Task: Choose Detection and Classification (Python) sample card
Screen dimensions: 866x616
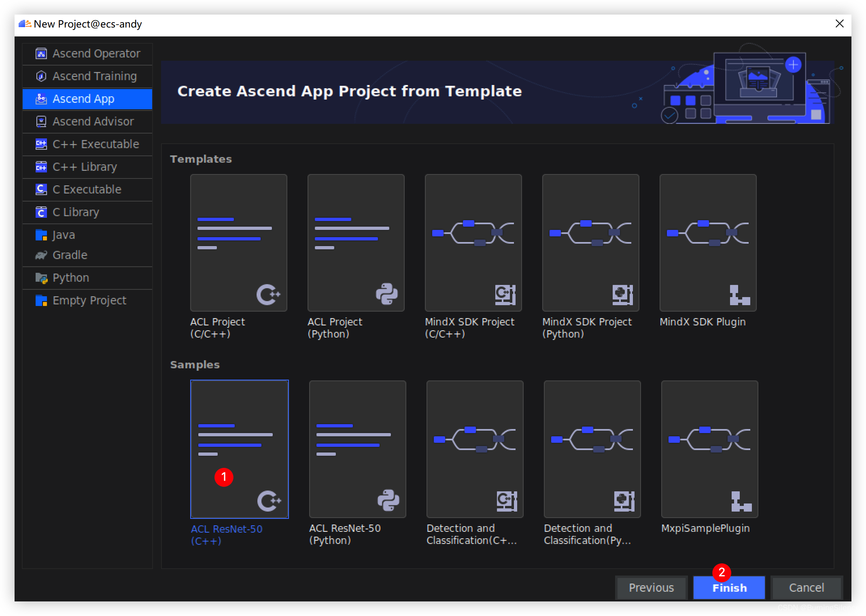Action: tap(592, 449)
